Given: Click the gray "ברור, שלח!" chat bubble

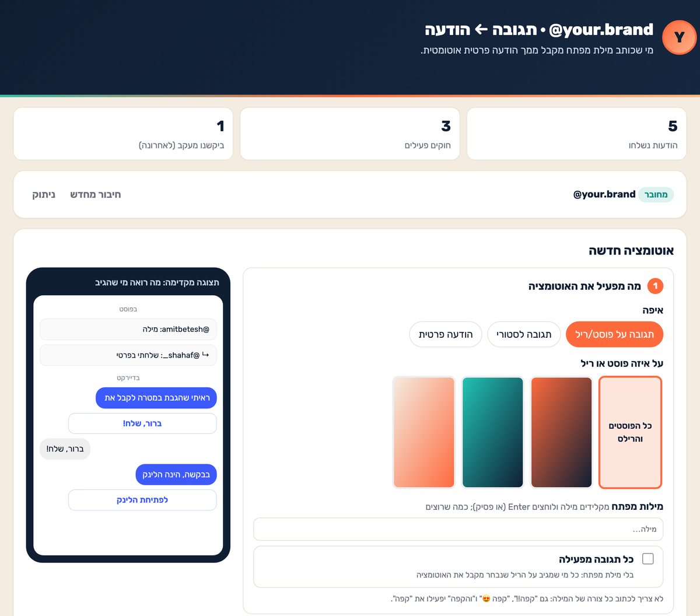Looking at the screenshot, I should pyautogui.click(x=65, y=449).
